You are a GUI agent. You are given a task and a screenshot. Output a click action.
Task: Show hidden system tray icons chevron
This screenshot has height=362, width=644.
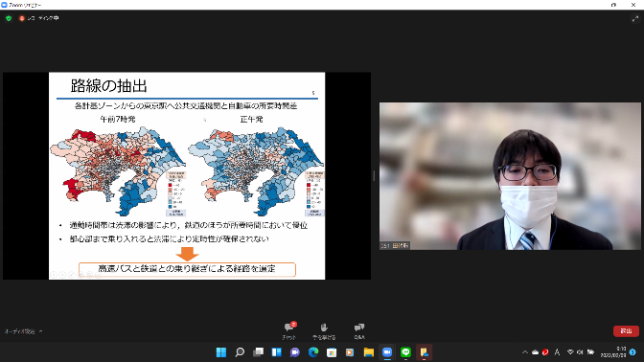click(x=524, y=352)
